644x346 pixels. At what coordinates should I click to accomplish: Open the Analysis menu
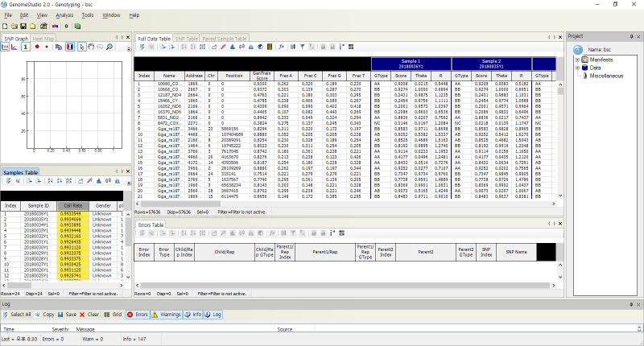click(x=64, y=15)
